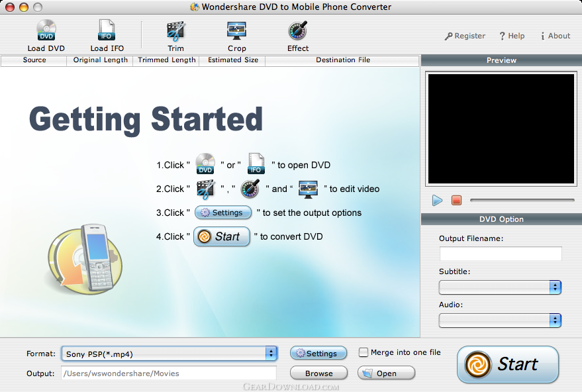Click the preview seek slider
The height and width of the screenshot is (392, 582).
pyautogui.click(x=522, y=200)
